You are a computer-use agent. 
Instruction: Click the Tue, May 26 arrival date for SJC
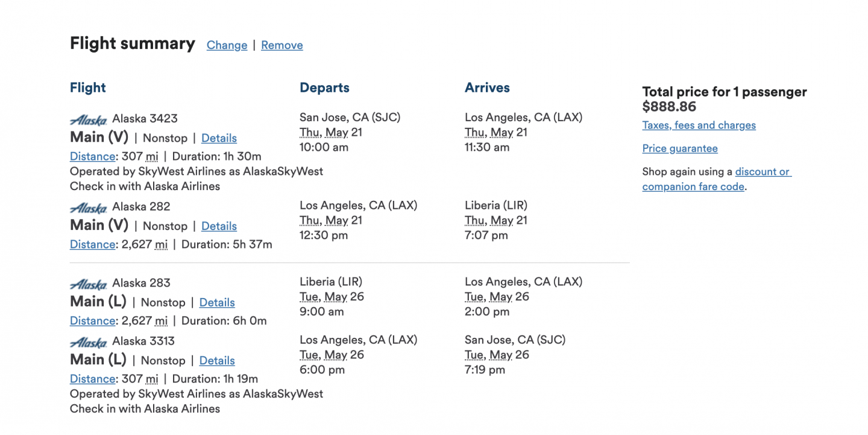pos(497,355)
